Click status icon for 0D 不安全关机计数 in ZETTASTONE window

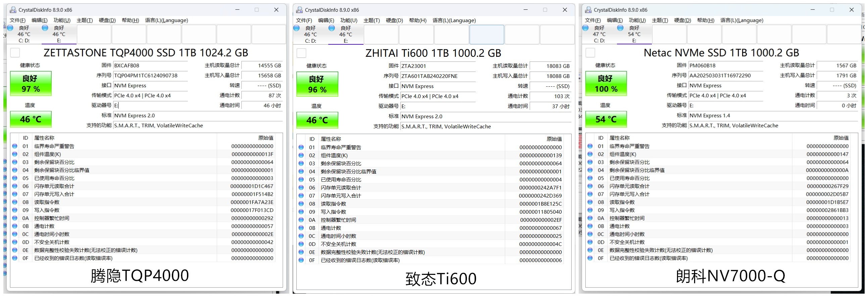click(x=15, y=242)
